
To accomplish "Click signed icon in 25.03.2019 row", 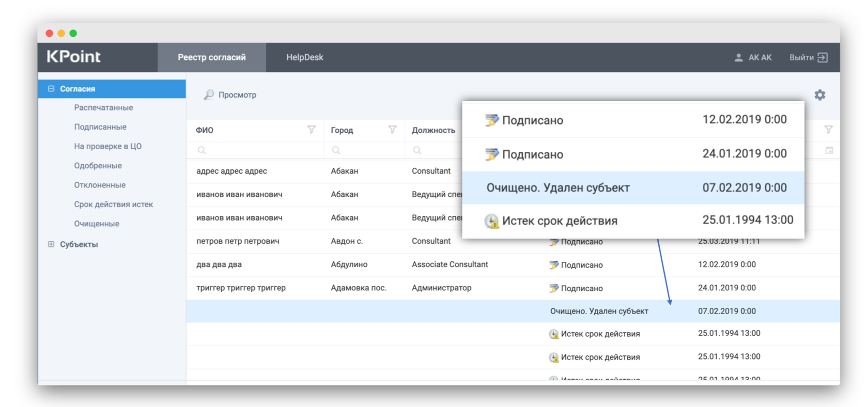I will 554,242.
